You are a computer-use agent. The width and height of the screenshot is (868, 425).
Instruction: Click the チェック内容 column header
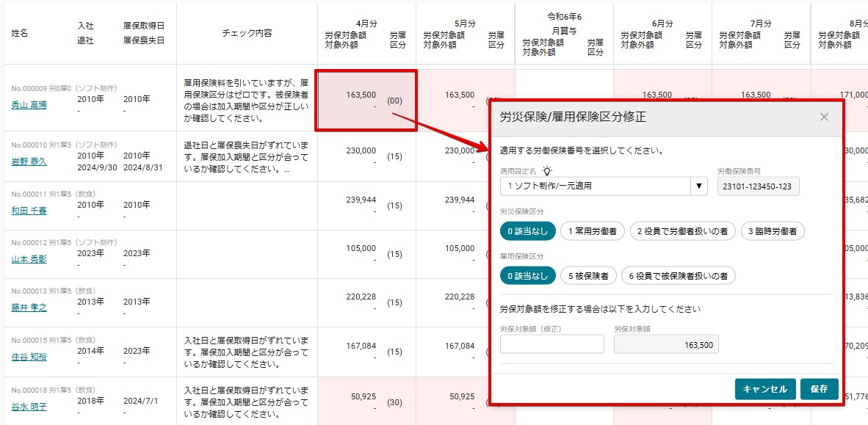coord(247,32)
